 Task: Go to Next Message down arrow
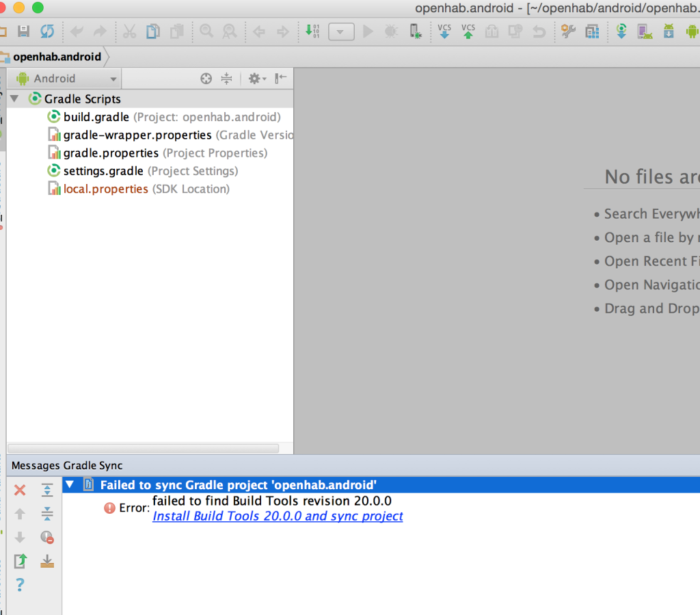click(20, 537)
